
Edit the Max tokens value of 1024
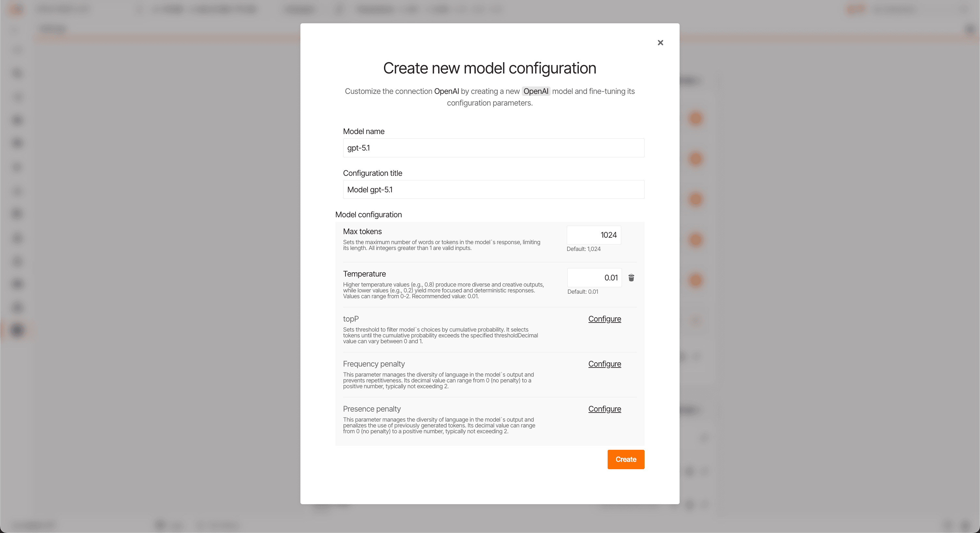593,235
